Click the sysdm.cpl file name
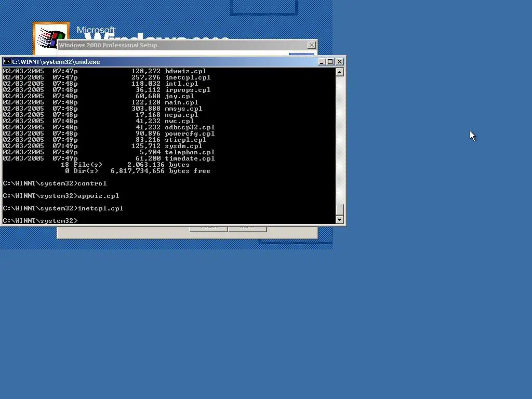 (183, 146)
